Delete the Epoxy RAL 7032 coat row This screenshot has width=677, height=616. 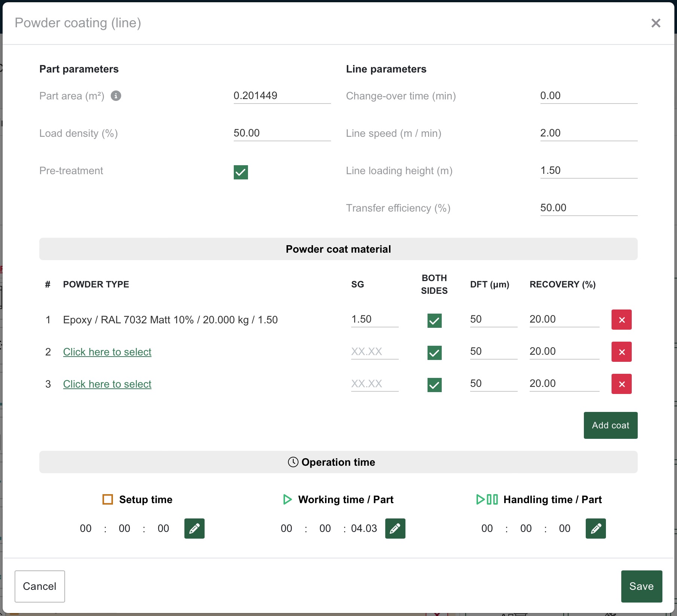pos(621,320)
